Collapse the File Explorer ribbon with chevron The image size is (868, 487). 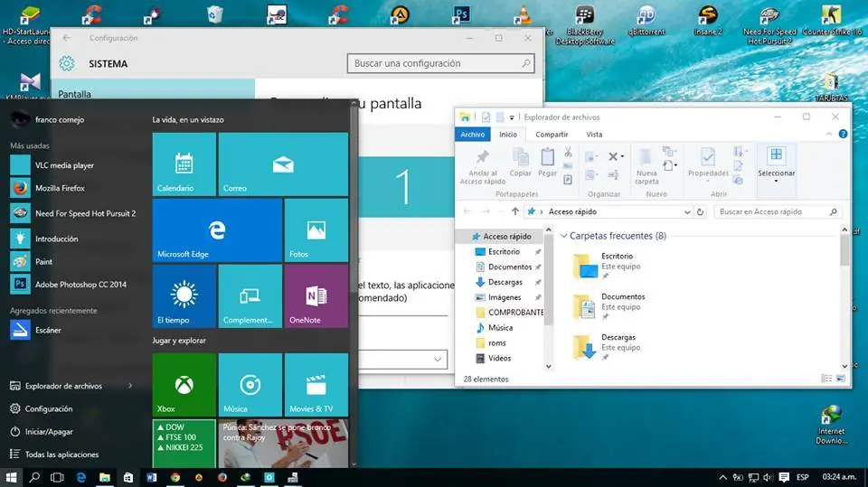[829, 134]
